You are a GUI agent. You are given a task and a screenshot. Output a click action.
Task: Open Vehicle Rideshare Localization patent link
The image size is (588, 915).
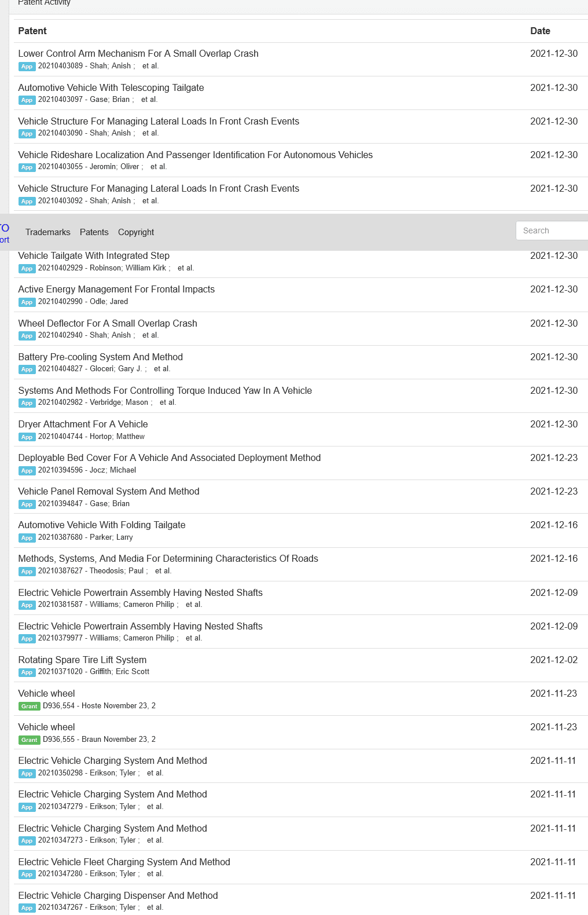click(x=196, y=155)
